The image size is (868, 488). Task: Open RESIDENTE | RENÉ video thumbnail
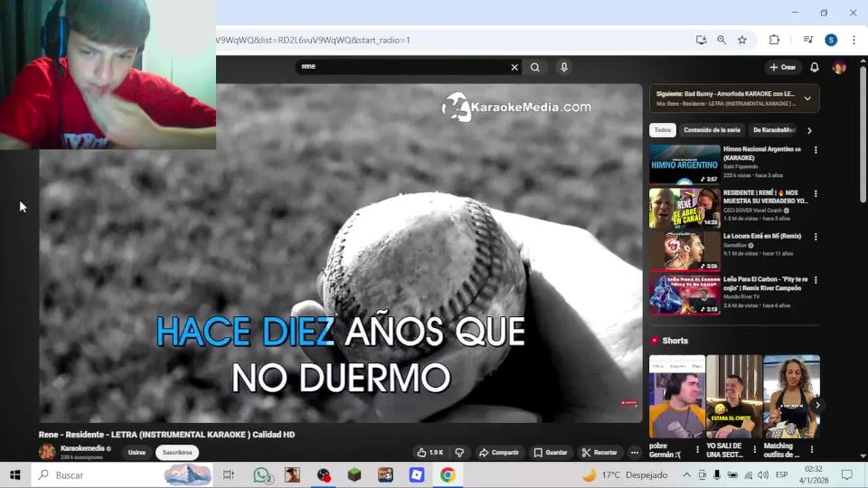pyautogui.click(x=685, y=207)
